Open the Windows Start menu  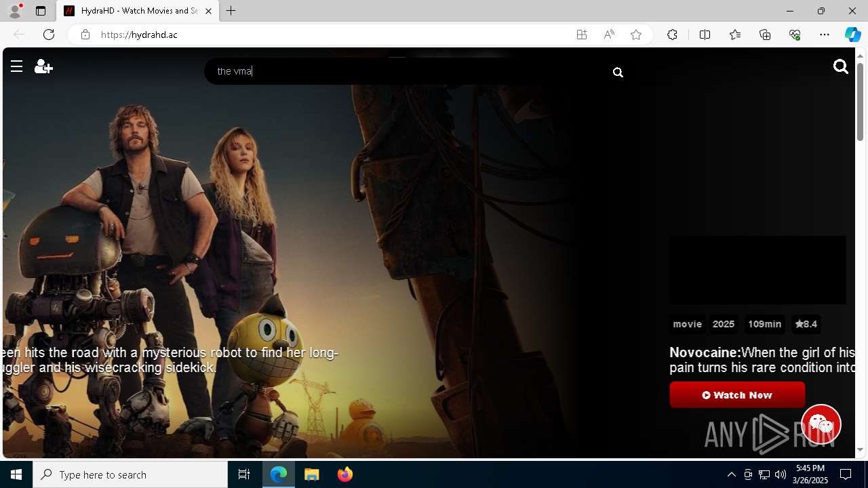(16, 474)
